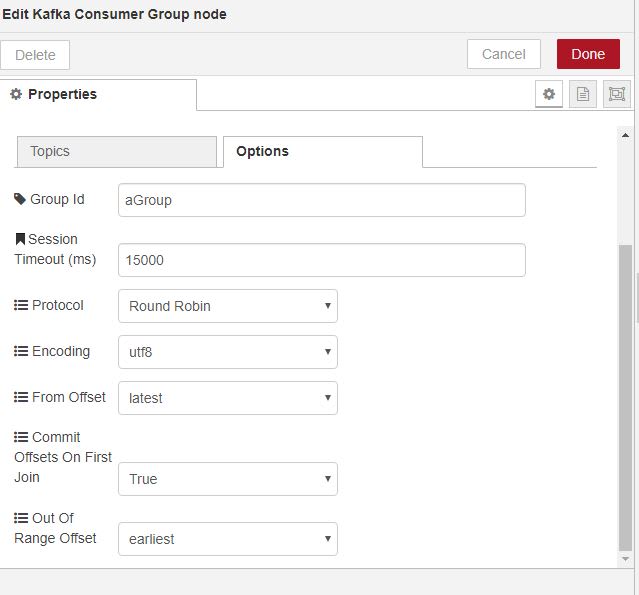
Task: Click the Protocol label text
Action: (x=58, y=305)
